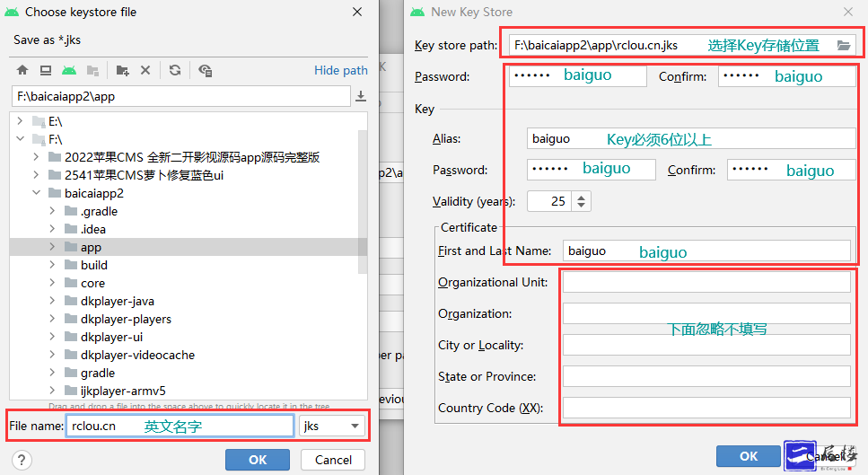Refresh the file tree

[175, 70]
